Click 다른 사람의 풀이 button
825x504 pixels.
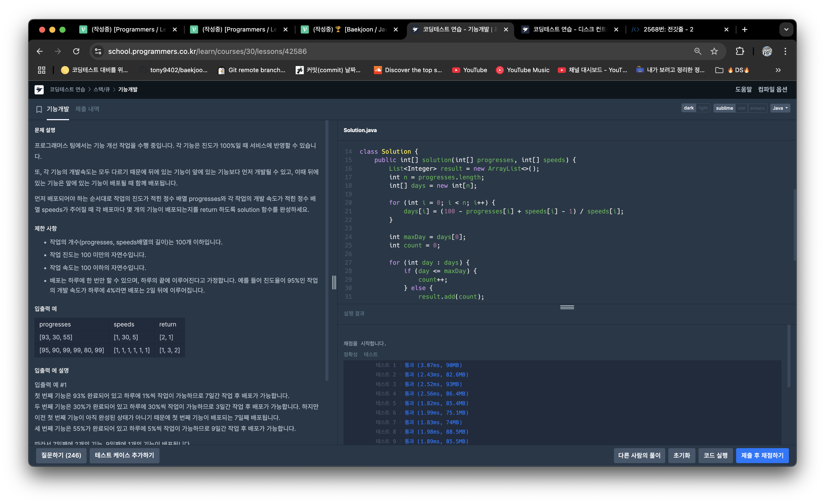click(x=639, y=455)
